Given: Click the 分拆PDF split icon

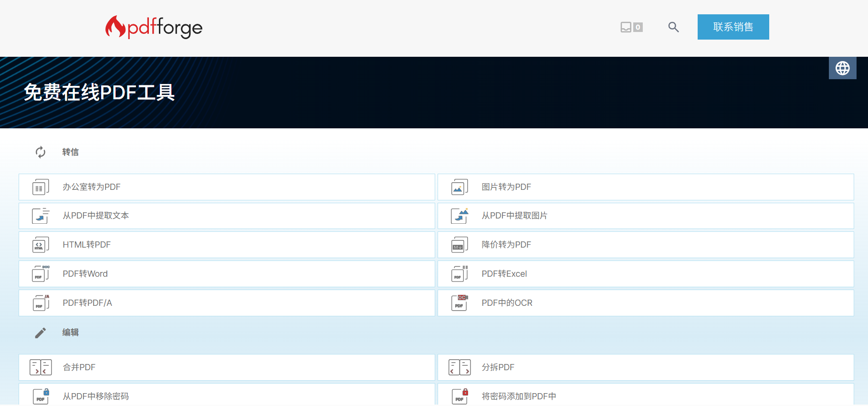Looking at the screenshot, I should pyautogui.click(x=460, y=367).
